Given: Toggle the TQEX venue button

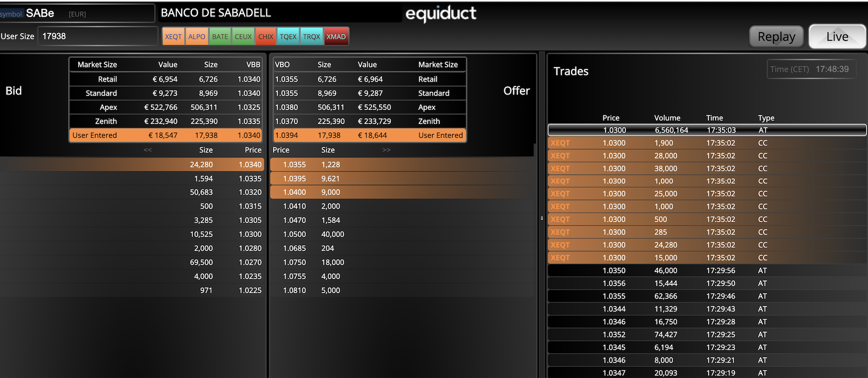Looking at the screenshot, I should click(x=288, y=36).
